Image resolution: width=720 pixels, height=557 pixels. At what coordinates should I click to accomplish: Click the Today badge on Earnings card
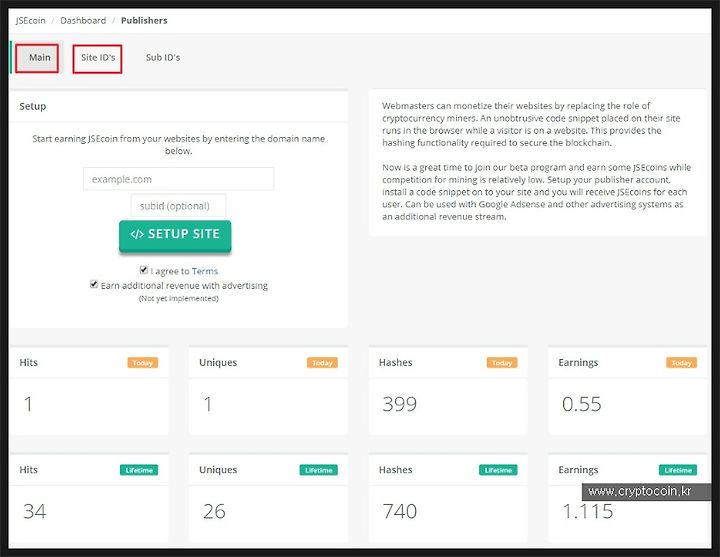click(681, 363)
